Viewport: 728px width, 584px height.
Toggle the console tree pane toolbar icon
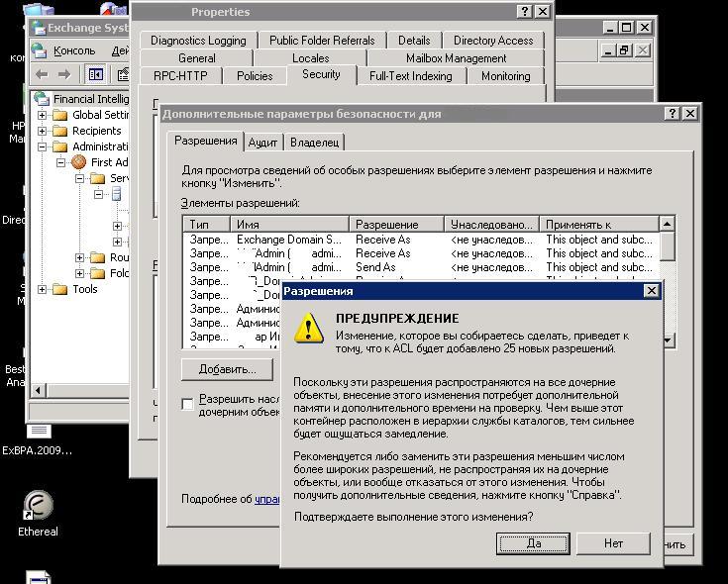(95, 74)
